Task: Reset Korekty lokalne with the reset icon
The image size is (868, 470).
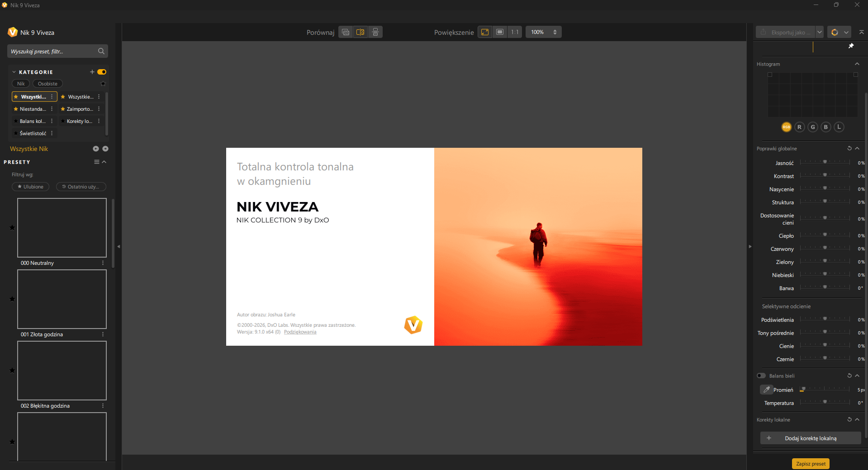Action: pos(849,419)
